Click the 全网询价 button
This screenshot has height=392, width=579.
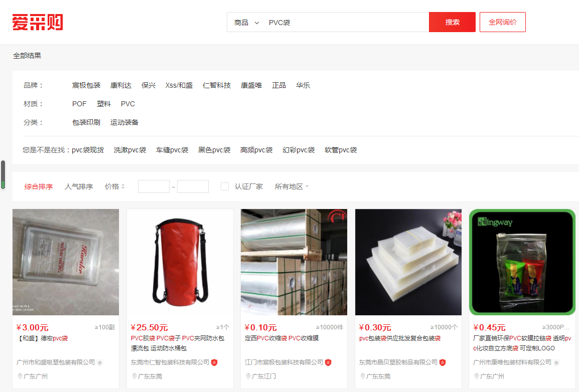pyautogui.click(x=502, y=23)
